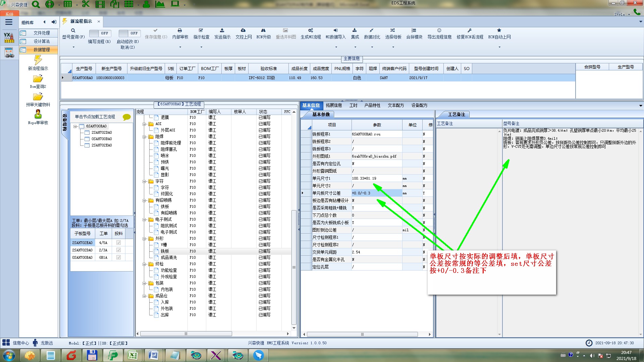Switch to the 拓展信息 tab
The height and width of the screenshot is (362, 644).
tap(334, 105)
